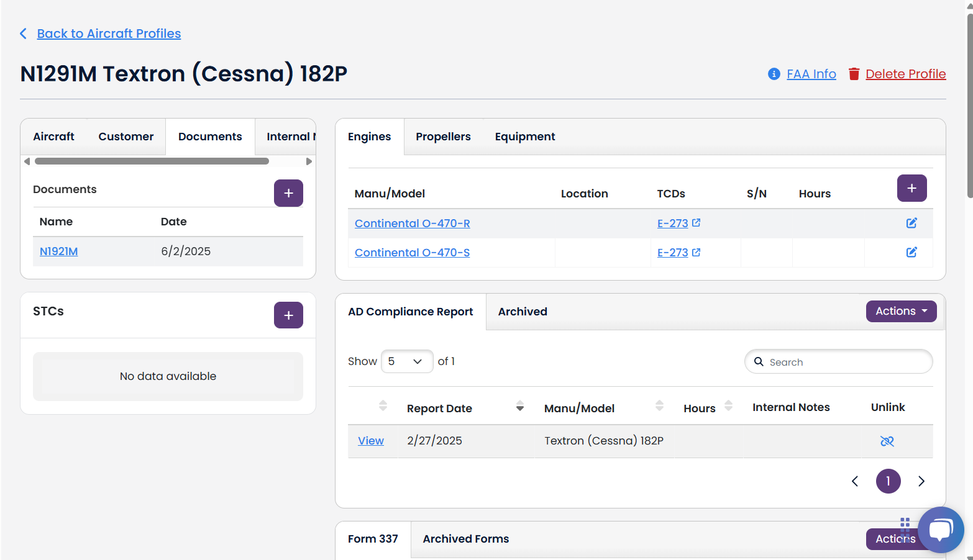Screen dimensions: 973x560
Task: Edit the Continental O-470-R engine row
Action: [x=911, y=223]
